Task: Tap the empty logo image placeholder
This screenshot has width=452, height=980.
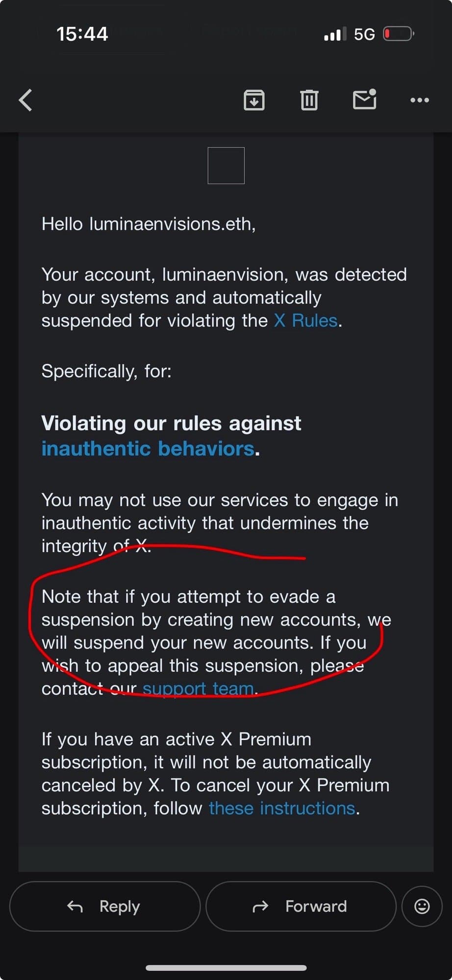Action: coord(226,166)
